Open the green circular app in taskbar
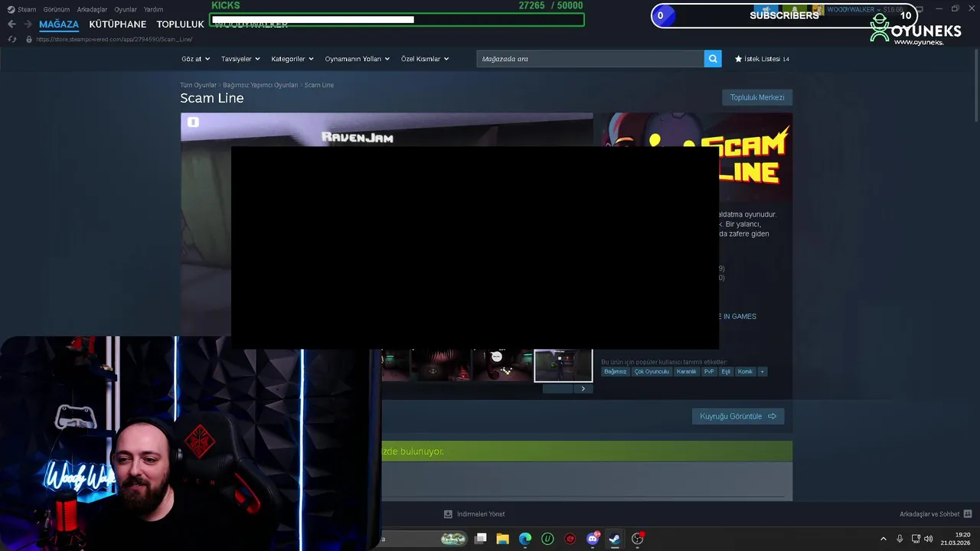 547,539
